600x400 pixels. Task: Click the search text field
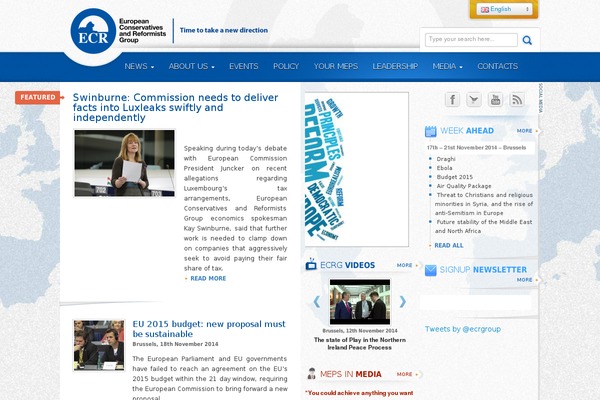pyautogui.click(x=471, y=40)
